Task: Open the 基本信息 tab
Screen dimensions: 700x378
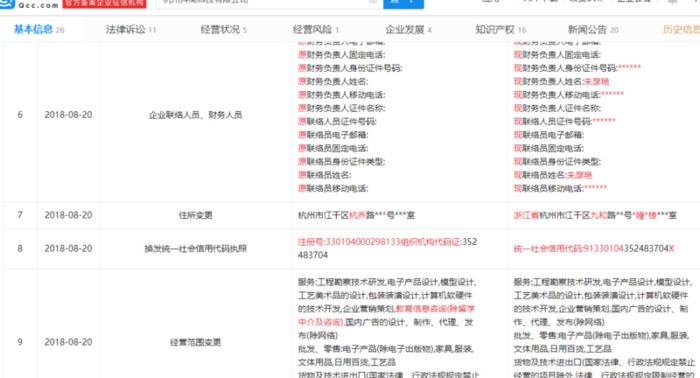Action: tap(38, 29)
